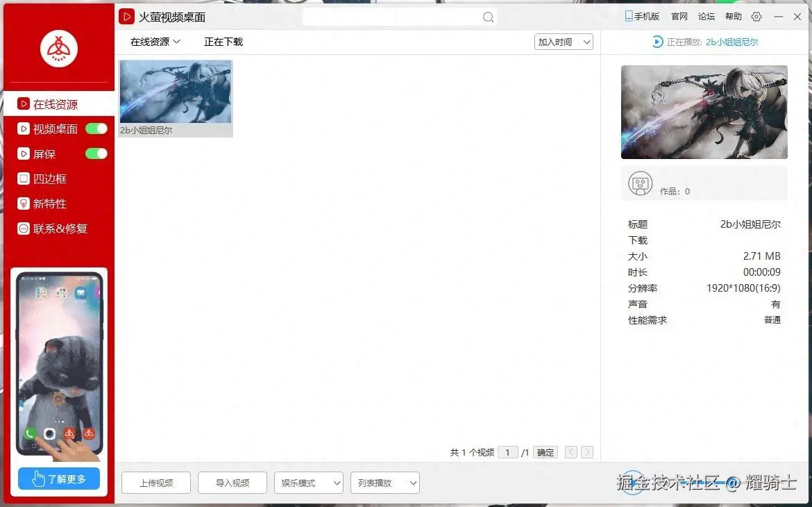
Task: Open the 娱乐模式 dropdown
Action: (x=309, y=483)
